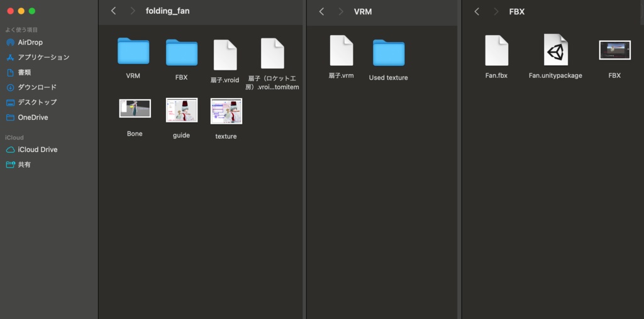644x319 pixels.
Task: Select the guide image thumbnail
Action: click(x=182, y=110)
